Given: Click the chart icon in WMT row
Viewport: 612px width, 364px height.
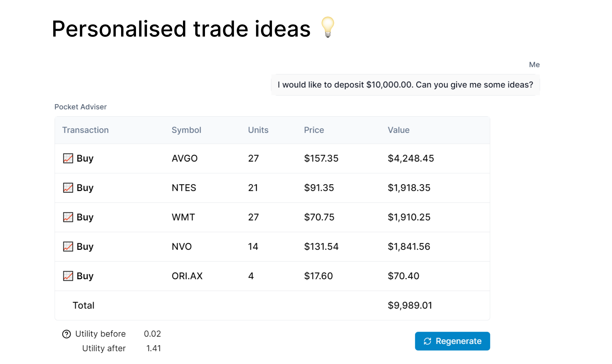Looking at the screenshot, I should pyautogui.click(x=68, y=217).
